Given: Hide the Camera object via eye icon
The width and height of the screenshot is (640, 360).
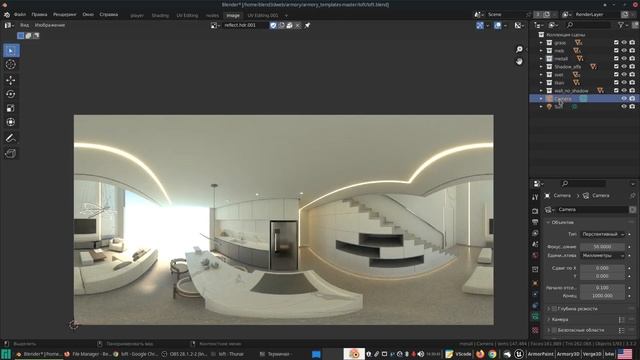Looking at the screenshot, I should [x=624, y=98].
